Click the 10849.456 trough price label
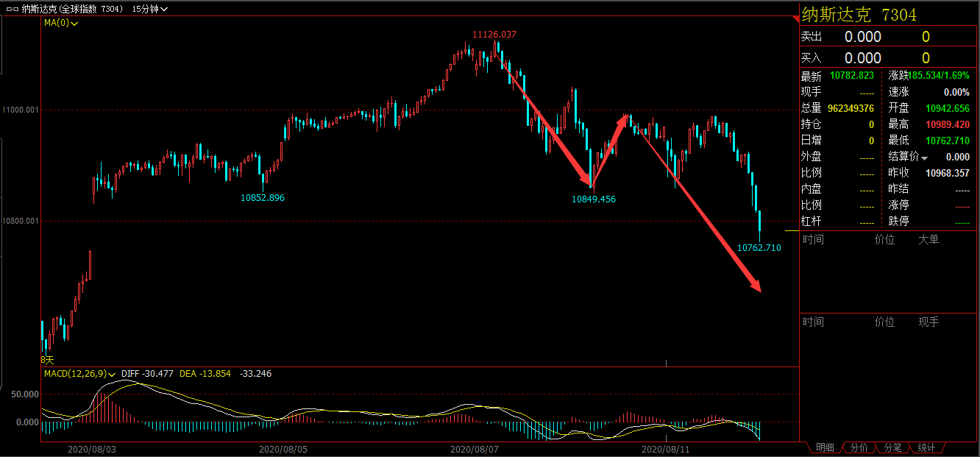Screen dimensions: 980x457 click(x=593, y=199)
